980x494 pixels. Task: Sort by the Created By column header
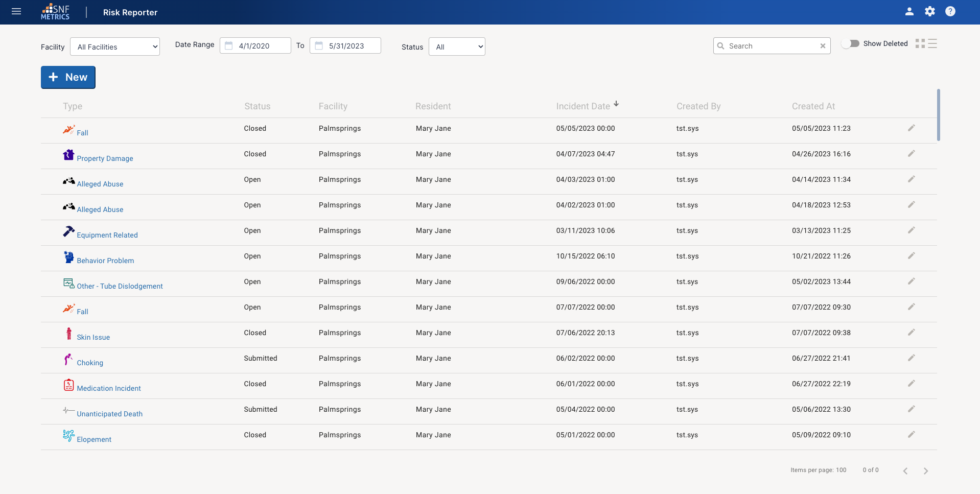point(698,106)
